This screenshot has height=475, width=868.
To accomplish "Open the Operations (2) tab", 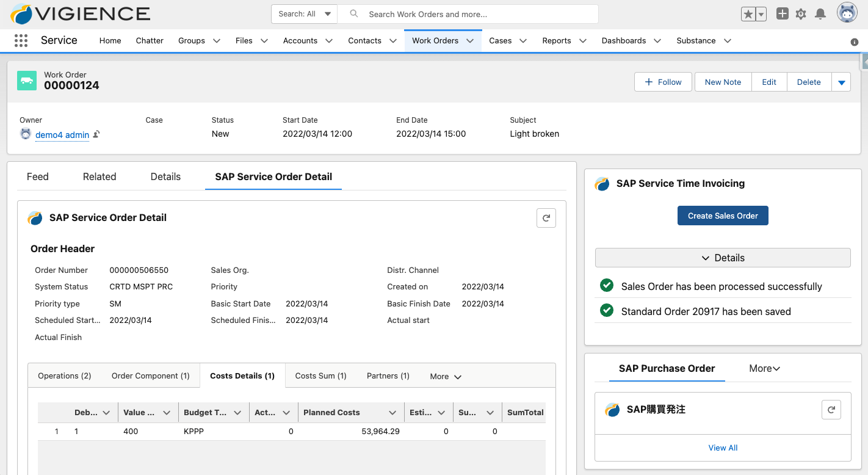I will click(x=65, y=376).
